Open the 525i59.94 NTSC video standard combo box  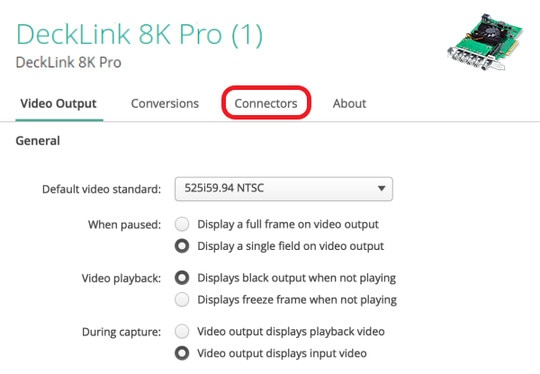[284, 189]
